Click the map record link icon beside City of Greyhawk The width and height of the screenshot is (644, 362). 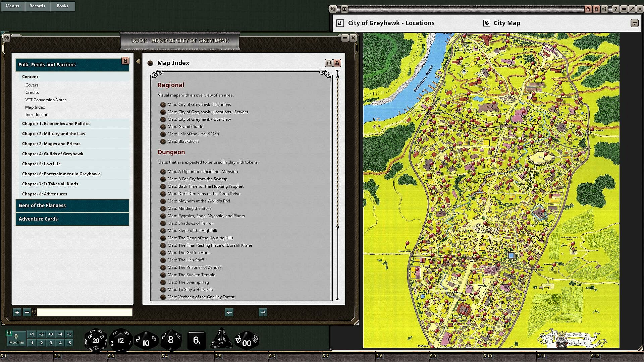coord(340,23)
